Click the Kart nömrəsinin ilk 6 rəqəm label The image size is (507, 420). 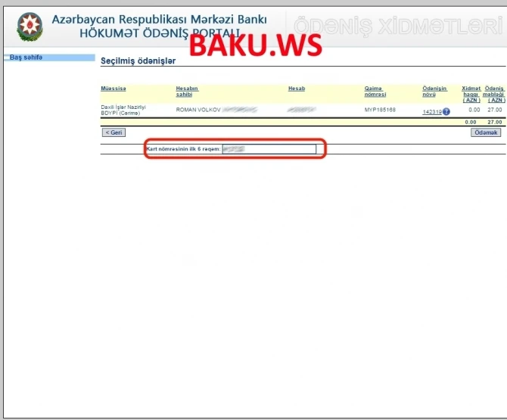tap(183, 149)
